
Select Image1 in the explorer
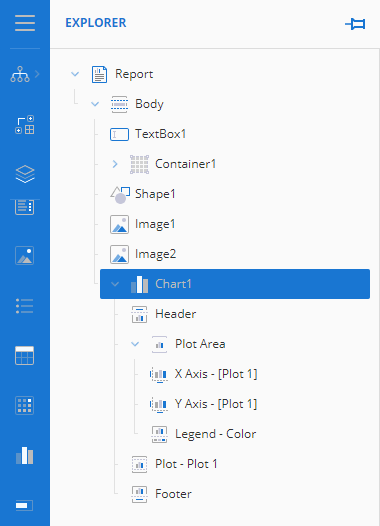[x=155, y=224]
